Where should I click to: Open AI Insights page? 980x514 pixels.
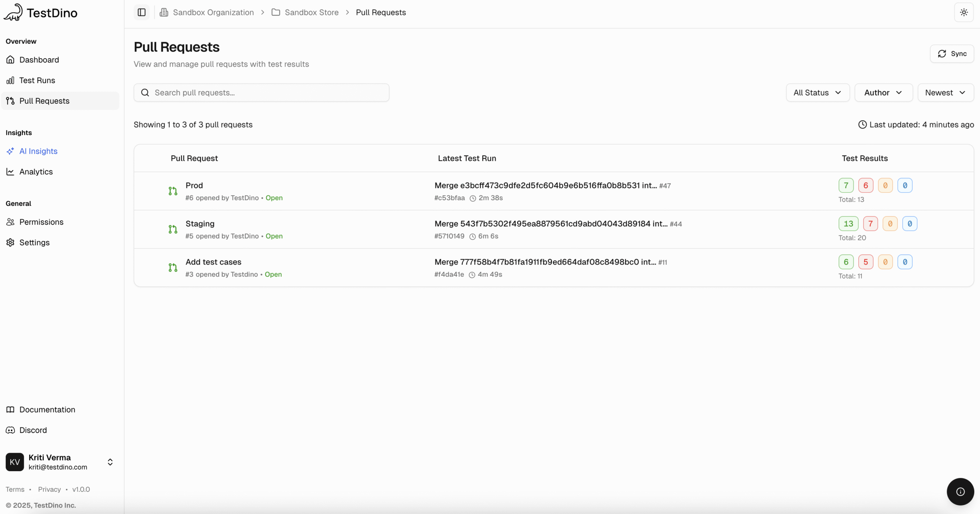[38, 151]
